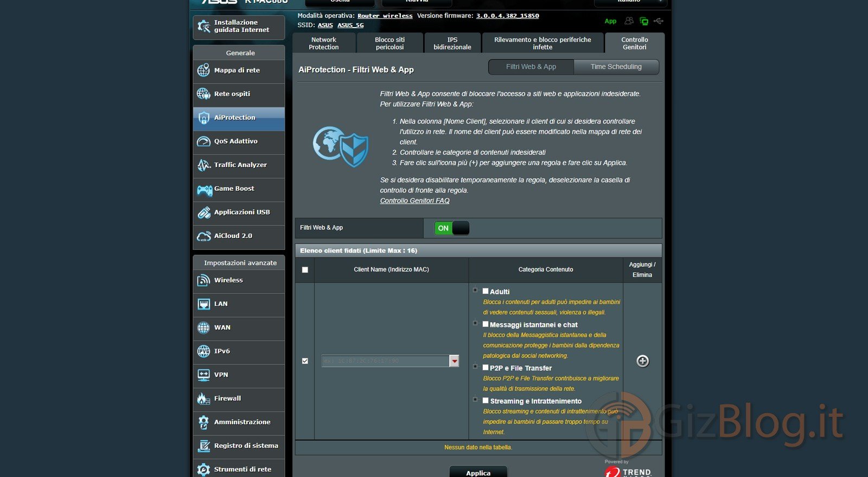Expand the Adulti category subitems
This screenshot has height=477, width=868.
tap(475, 291)
